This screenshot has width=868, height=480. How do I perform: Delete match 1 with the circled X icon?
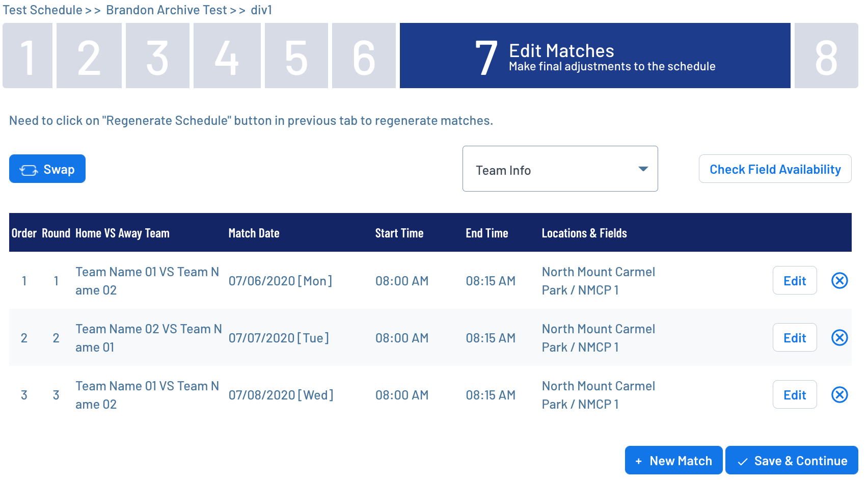click(x=839, y=280)
